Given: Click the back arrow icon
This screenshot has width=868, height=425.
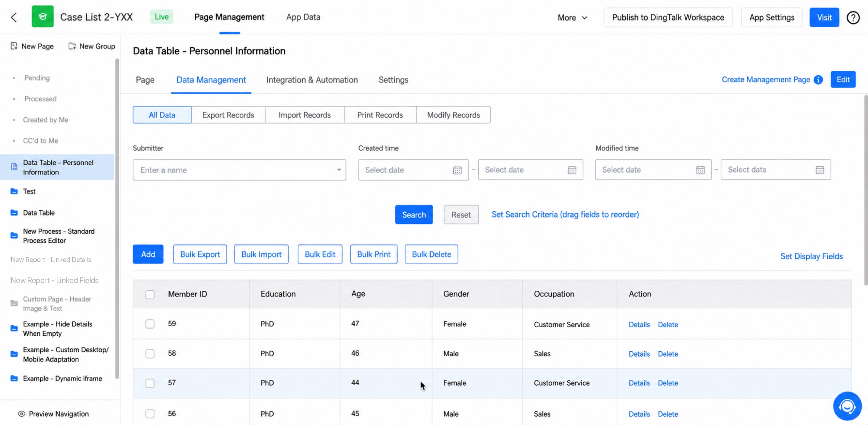Looking at the screenshot, I should [x=14, y=17].
